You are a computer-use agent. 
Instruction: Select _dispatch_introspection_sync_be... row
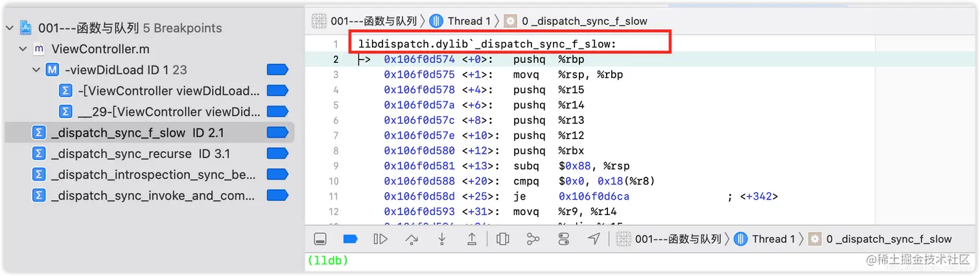[149, 174]
